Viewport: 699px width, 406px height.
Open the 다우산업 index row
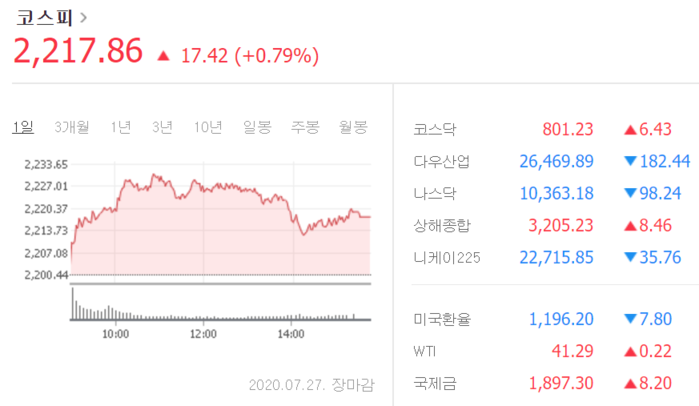coord(441,161)
